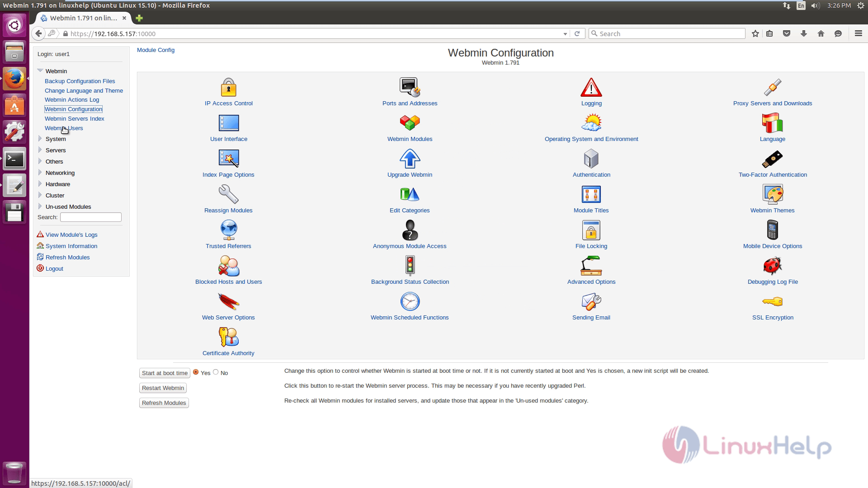The height and width of the screenshot is (488, 868).
Task: Open the Webmin Modules cubes icon
Action: click(x=410, y=123)
